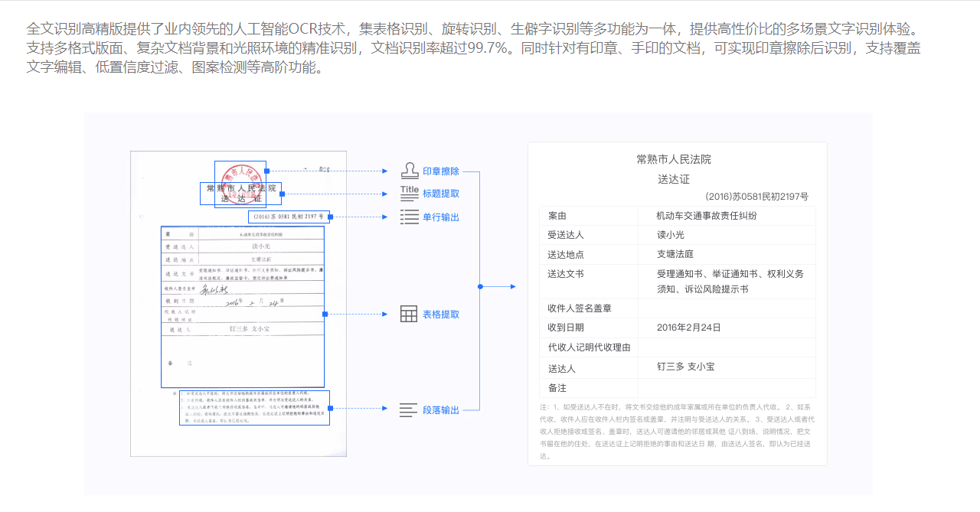Click the Title icon for 标题提取
This screenshot has height=512, width=980.
410,193
